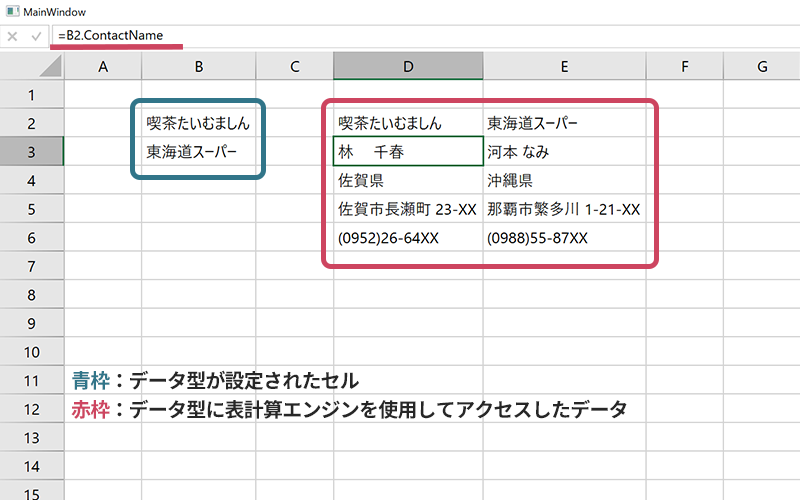
Task: Click cell B2 containing 喫茶たいむましん
Action: click(x=199, y=123)
